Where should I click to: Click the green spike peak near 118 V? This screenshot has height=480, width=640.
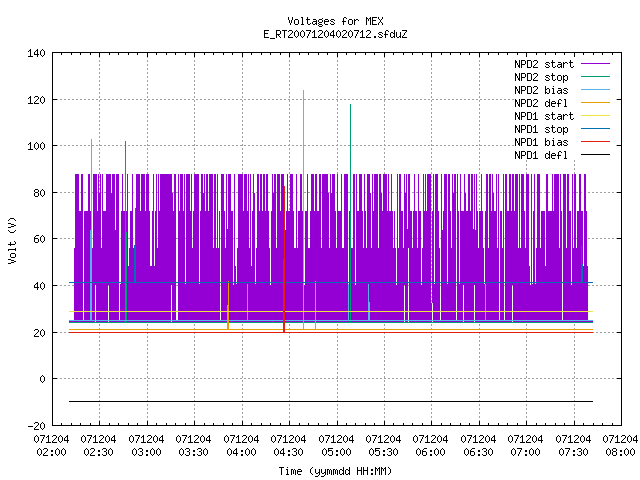click(x=350, y=105)
